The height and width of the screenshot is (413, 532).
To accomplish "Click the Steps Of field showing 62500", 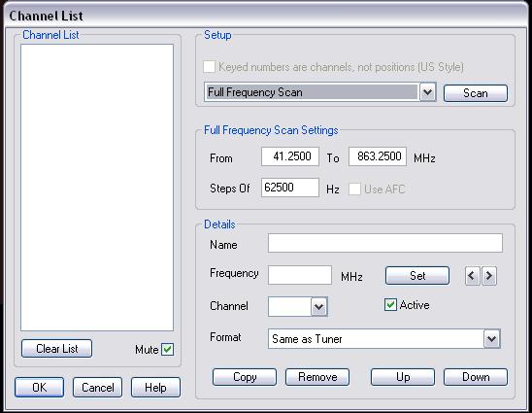I will [290, 188].
